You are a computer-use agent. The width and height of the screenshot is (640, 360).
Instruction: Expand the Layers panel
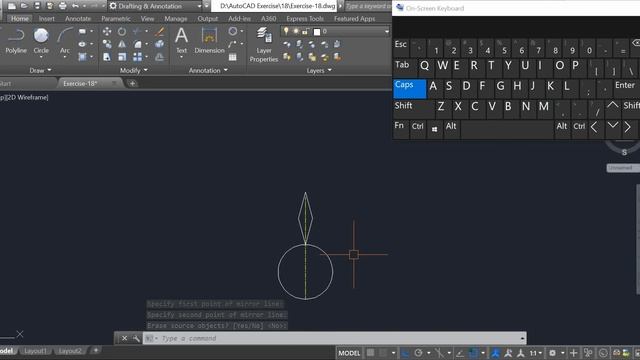click(x=319, y=70)
